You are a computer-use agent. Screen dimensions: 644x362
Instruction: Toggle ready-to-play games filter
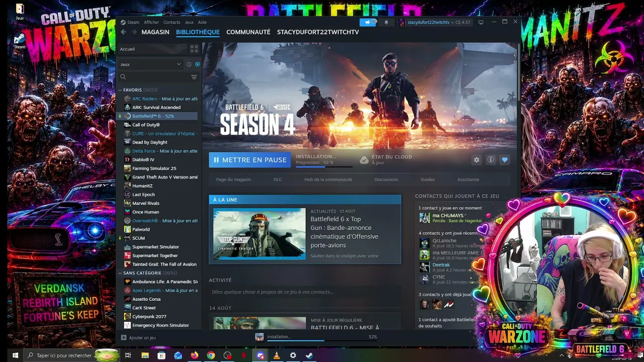(197, 64)
